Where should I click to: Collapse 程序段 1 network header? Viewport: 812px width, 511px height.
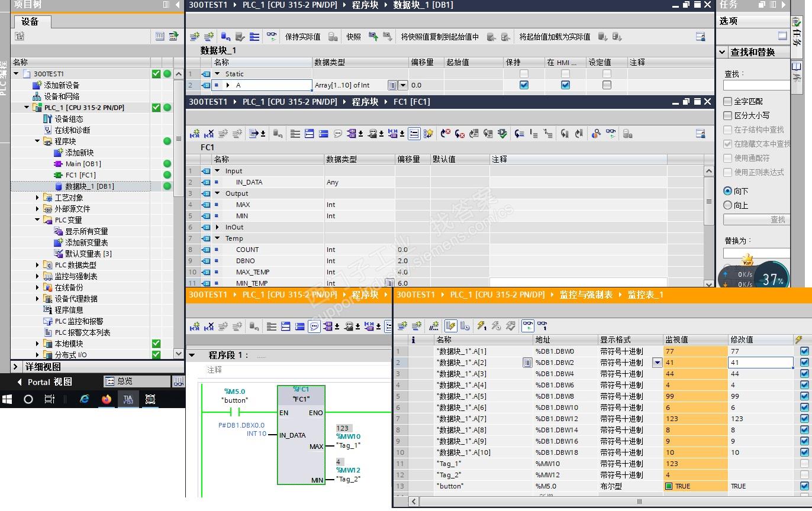[192, 355]
